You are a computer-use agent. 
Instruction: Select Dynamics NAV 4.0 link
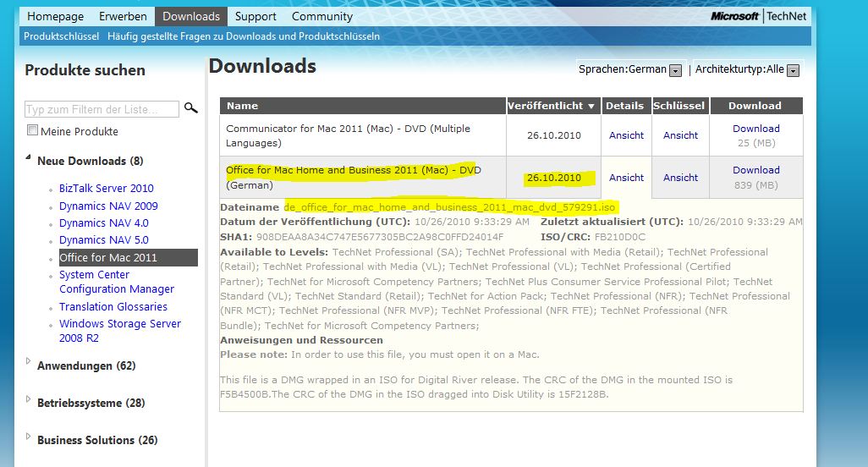104,223
